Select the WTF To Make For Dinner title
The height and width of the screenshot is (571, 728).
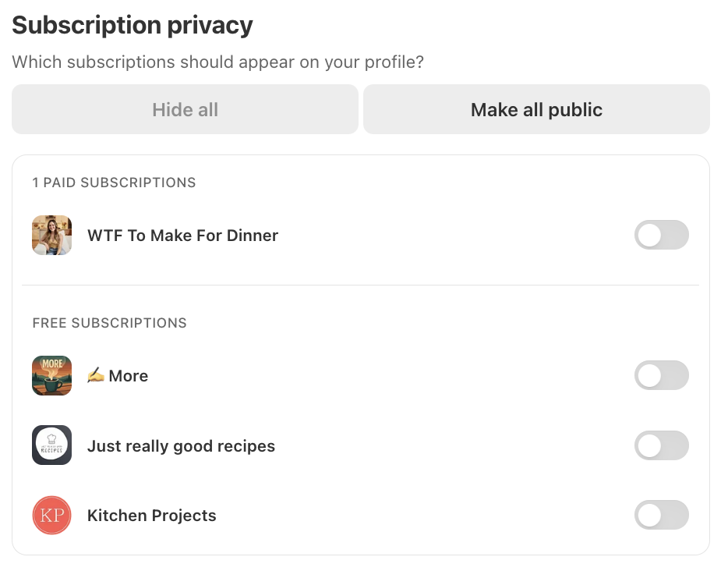coord(182,235)
